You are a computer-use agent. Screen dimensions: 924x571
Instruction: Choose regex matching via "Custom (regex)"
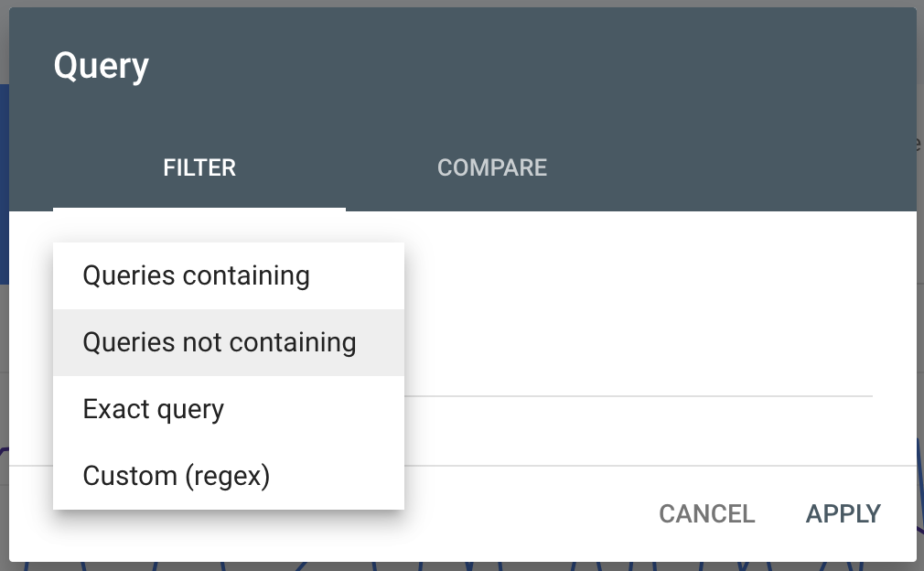[177, 476]
